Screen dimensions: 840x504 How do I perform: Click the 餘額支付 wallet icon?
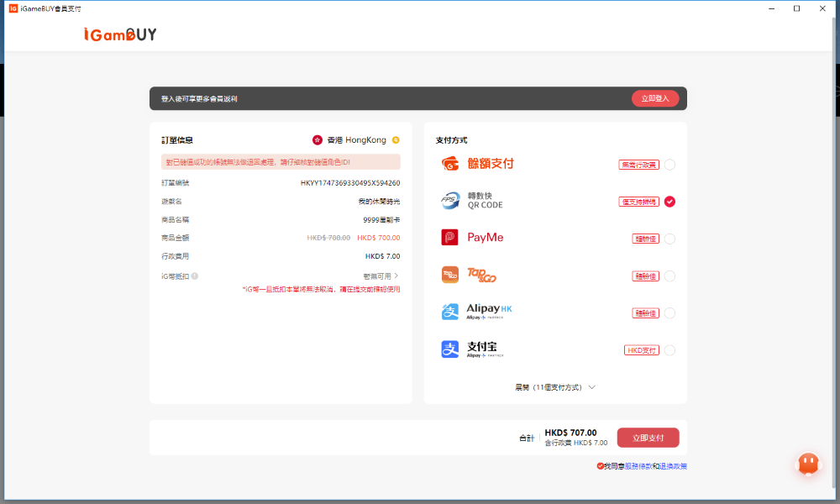tap(450, 164)
